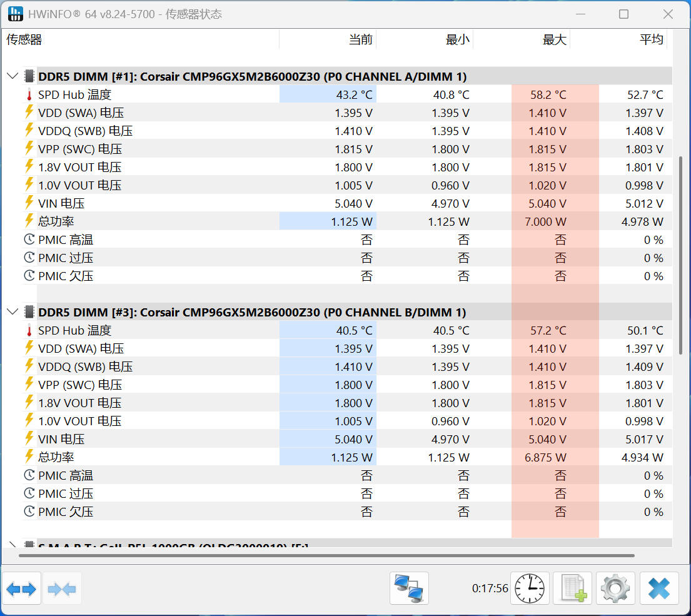Click the collapse-columns inward arrows button
This screenshot has width=691, height=616.
click(x=62, y=588)
